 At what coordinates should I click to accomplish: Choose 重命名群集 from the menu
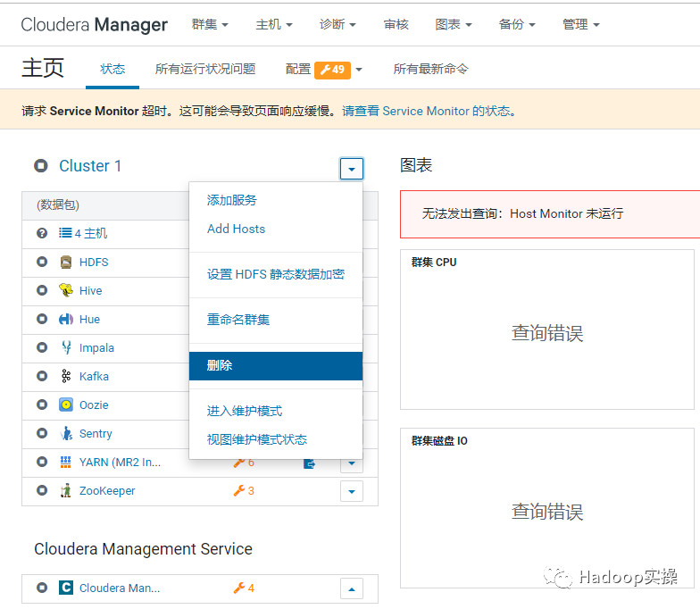pos(275,320)
